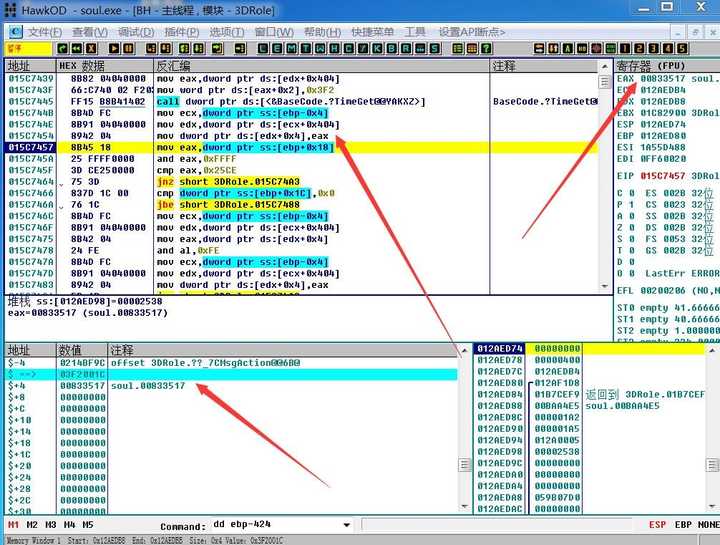Open Memory map window (M icon)

click(x=291, y=49)
